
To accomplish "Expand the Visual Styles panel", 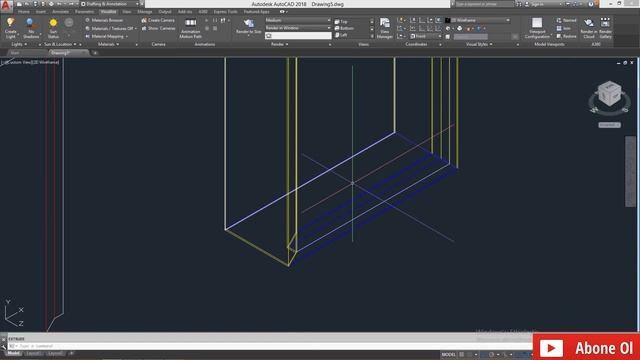I will pyautogui.click(x=479, y=44).
